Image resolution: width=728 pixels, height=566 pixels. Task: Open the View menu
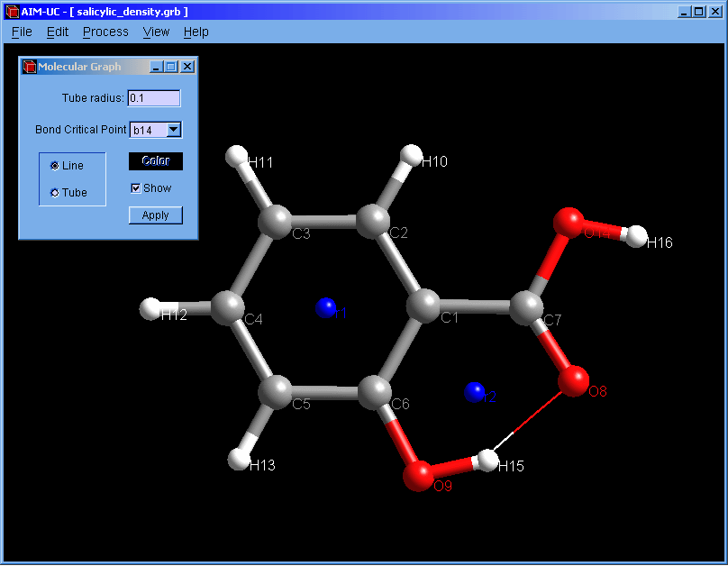pyautogui.click(x=156, y=32)
